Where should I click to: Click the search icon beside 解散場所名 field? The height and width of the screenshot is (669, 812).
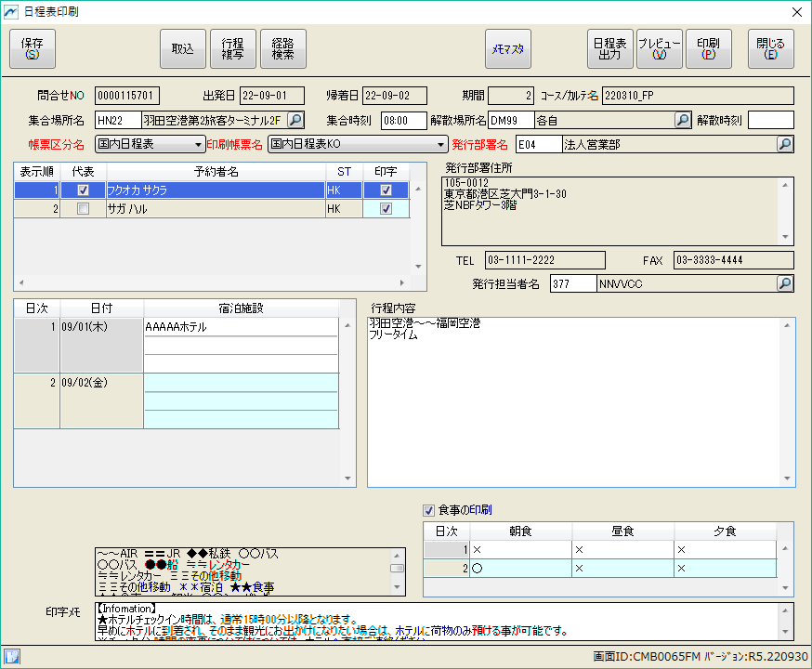(x=683, y=120)
